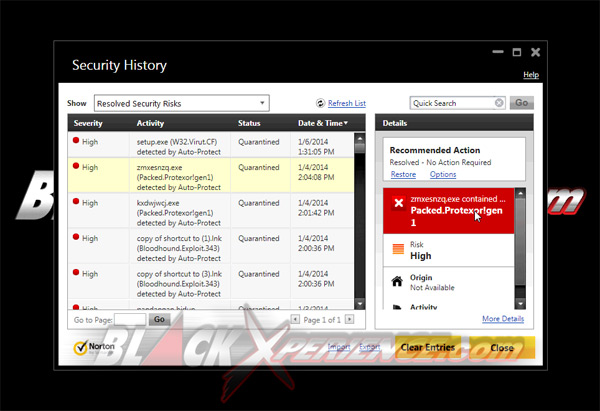Screen dimensions: 600x411
Task: Click red severity dot for shortcut (3).lnk row
Action: [76, 272]
